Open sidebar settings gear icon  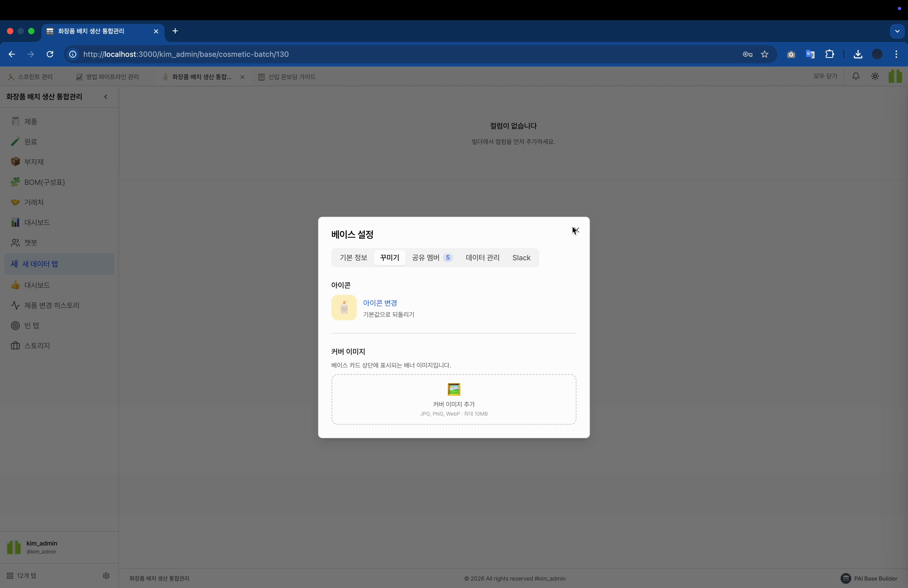[x=106, y=576]
